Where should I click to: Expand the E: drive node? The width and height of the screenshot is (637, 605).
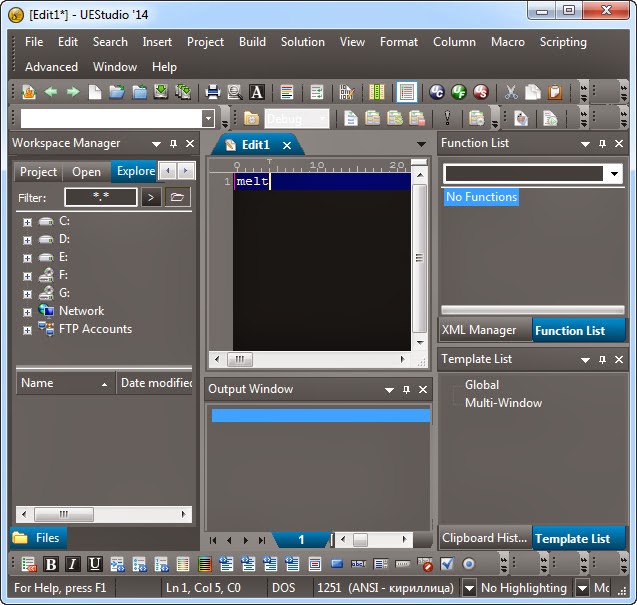pos(27,258)
